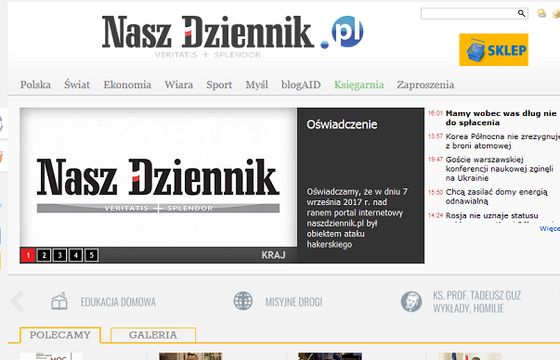
Task: Open the Wiara menu item
Action: (179, 85)
